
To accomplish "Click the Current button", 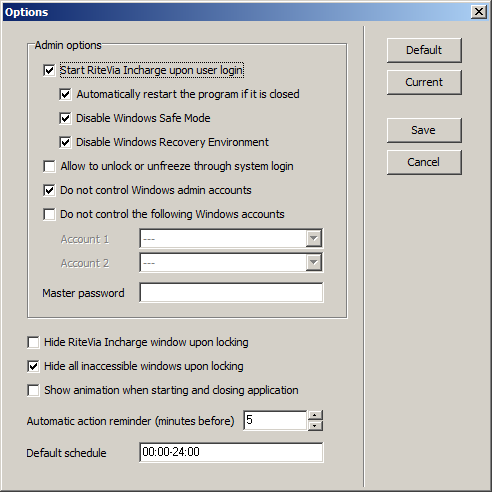I will coord(424,82).
